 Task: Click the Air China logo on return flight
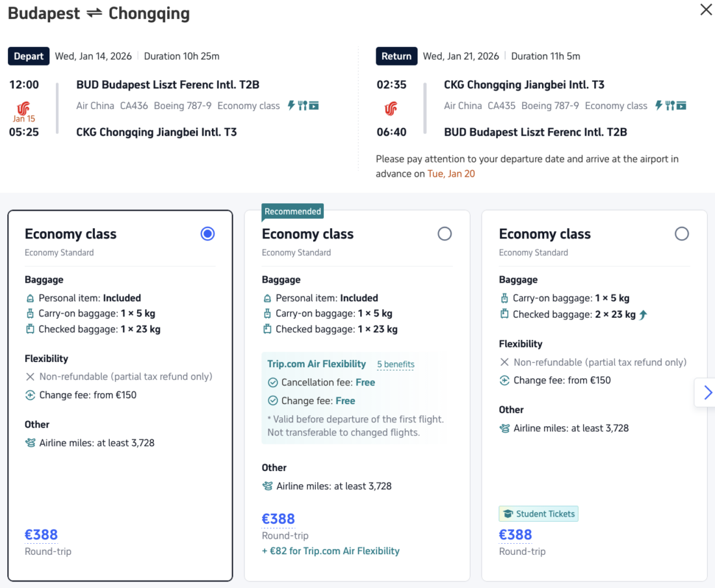pyautogui.click(x=391, y=109)
